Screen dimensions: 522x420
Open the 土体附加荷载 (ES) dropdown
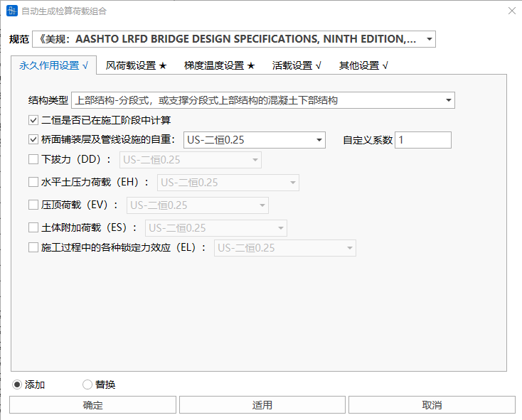(x=216, y=228)
